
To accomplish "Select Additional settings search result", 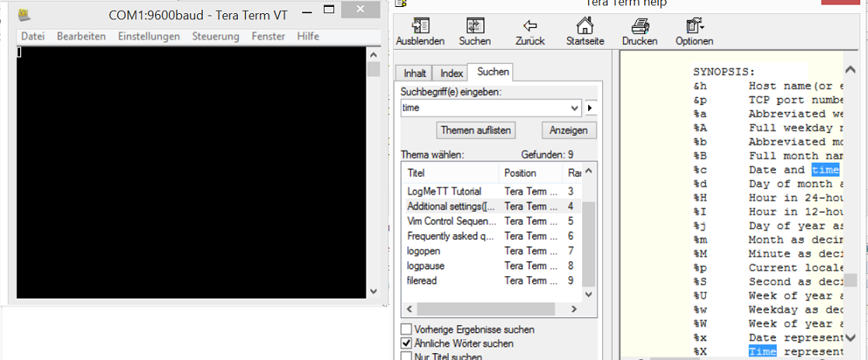I will pyautogui.click(x=492, y=206).
